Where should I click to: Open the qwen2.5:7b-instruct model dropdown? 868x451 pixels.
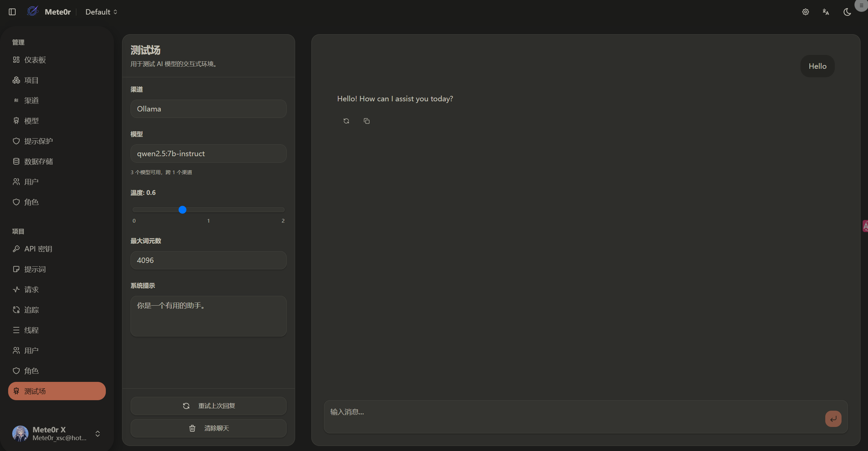(x=208, y=153)
